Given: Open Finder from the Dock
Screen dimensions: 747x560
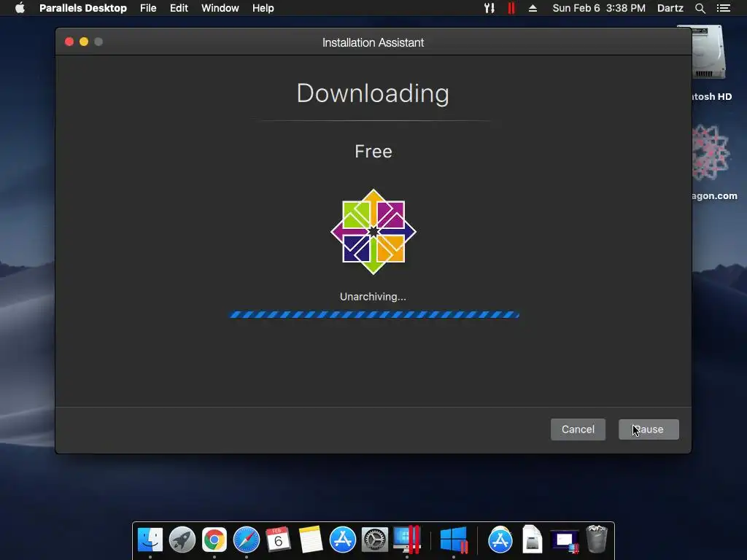Looking at the screenshot, I should [x=150, y=540].
